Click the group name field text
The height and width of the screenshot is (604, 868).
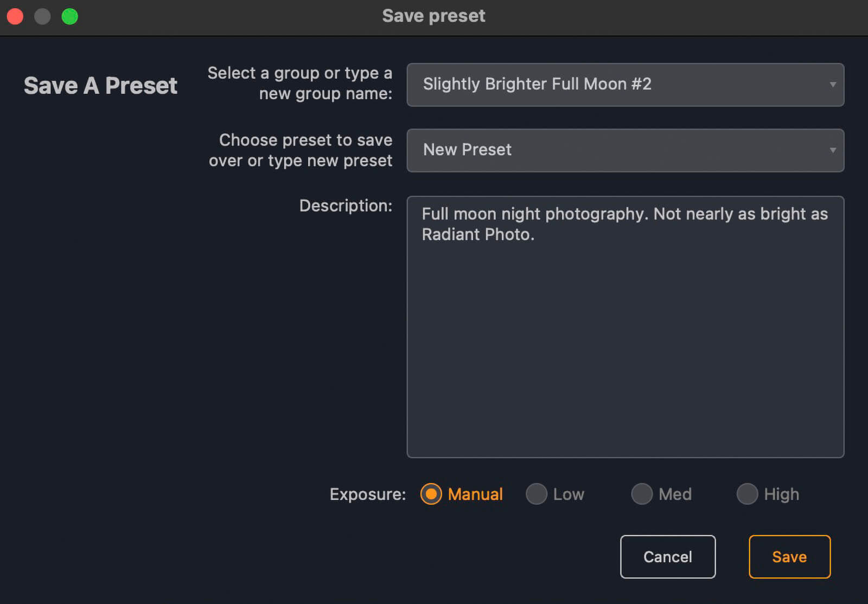(537, 85)
